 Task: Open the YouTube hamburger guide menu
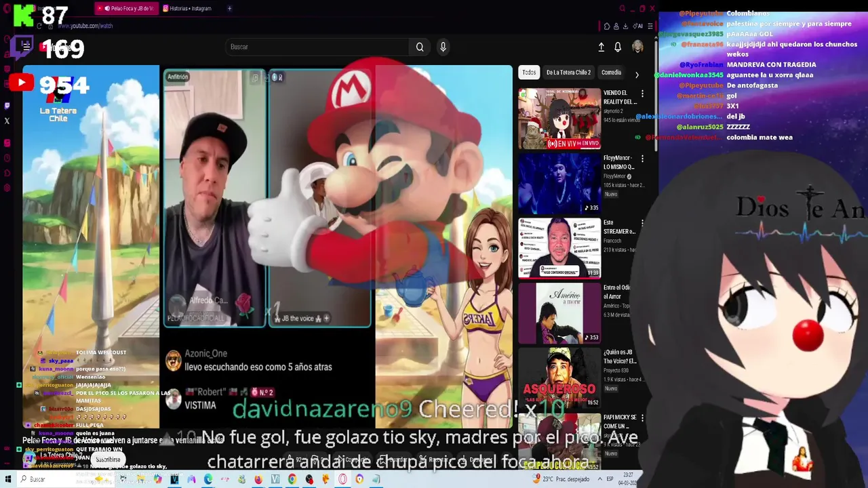point(26,46)
